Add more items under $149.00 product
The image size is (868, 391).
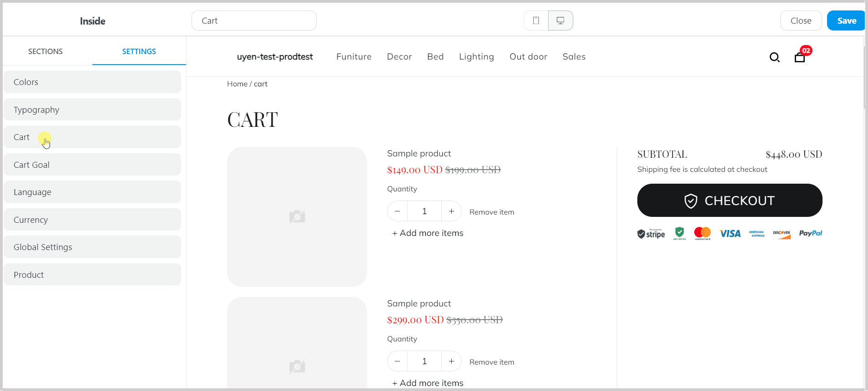click(428, 233)
